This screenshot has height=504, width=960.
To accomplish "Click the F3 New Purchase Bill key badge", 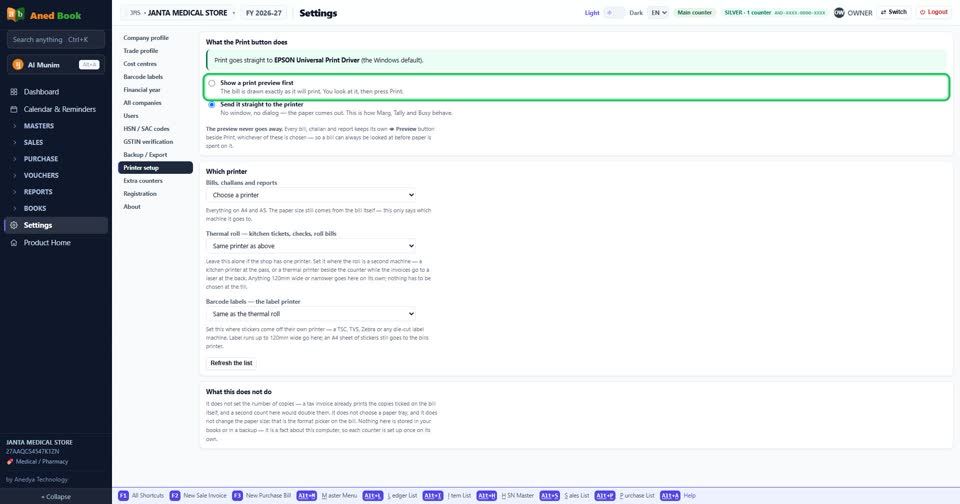I will [x=237, y=495].
